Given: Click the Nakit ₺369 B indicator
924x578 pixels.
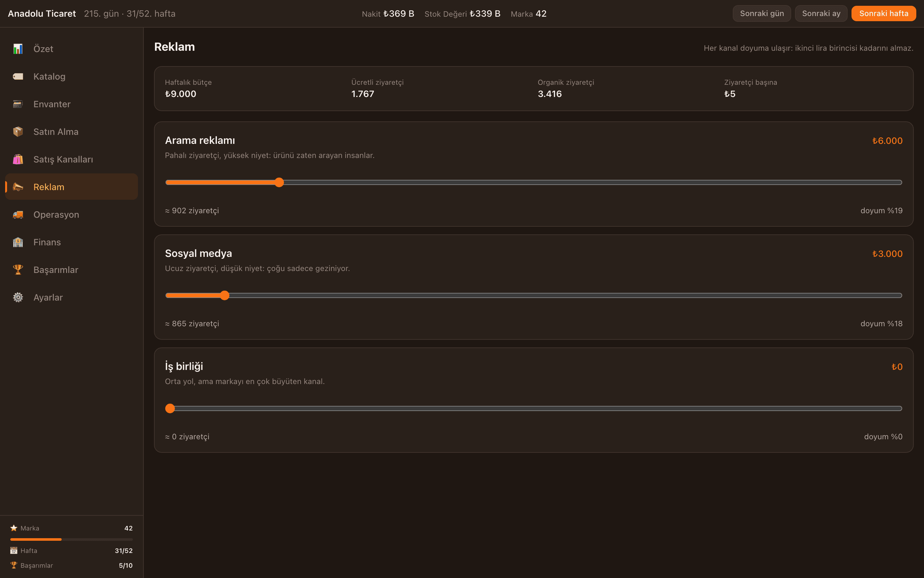Looking at the screenshot, I should 388,13.
